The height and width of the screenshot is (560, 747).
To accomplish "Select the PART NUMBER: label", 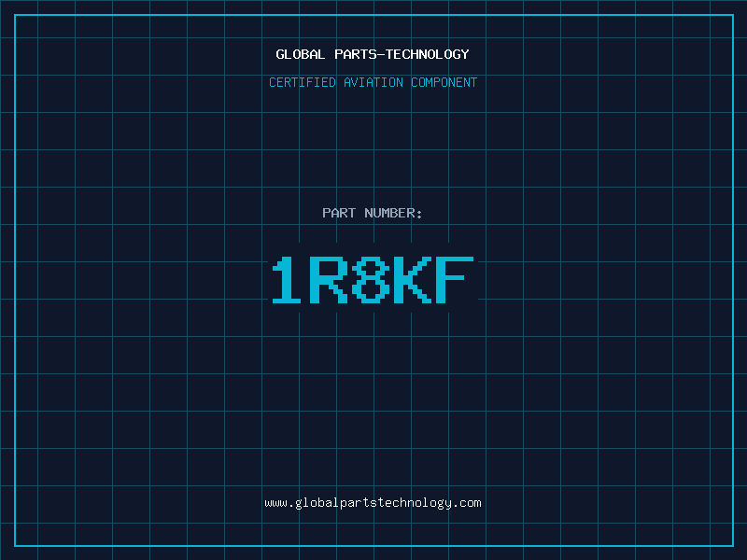I will click(373, 213).
